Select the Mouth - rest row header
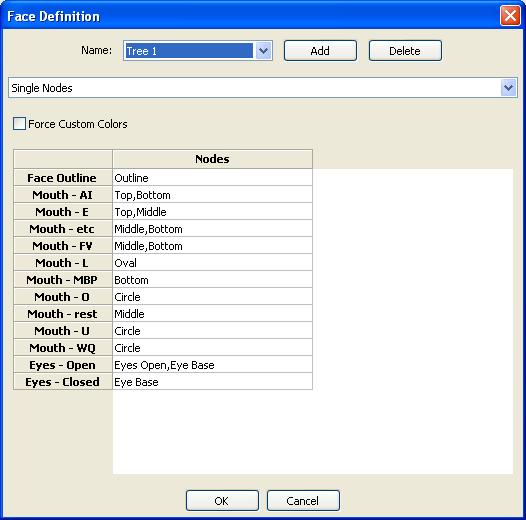526x520 pixels. [62, 314]
